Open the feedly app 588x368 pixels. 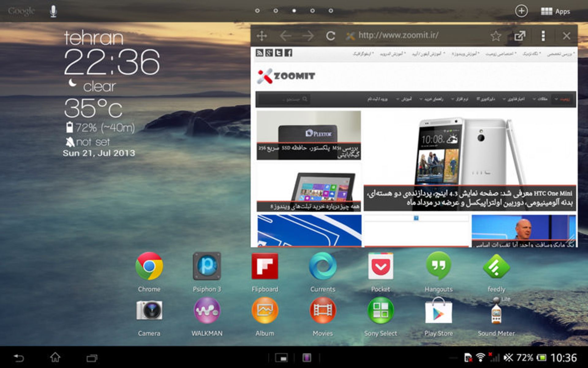(496, 266)
